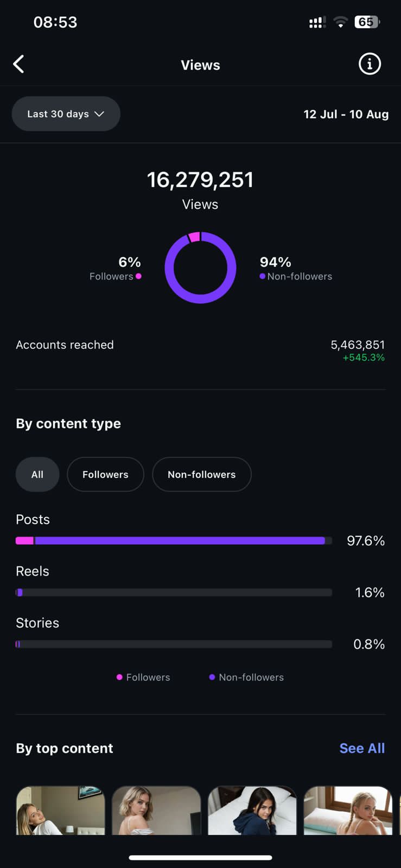The image size is (401, 868).
Task: Tap the chevron beside Last 30 days
Action: click(x=99, y=114)
